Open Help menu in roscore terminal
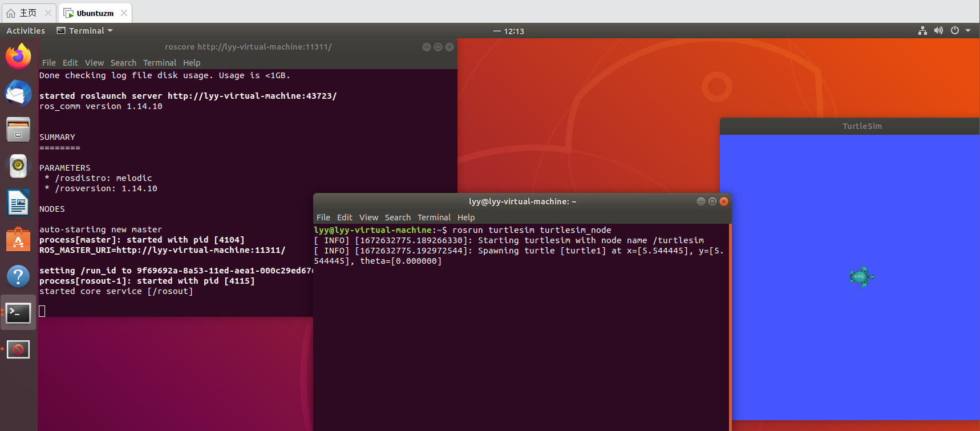 [192, 63]
